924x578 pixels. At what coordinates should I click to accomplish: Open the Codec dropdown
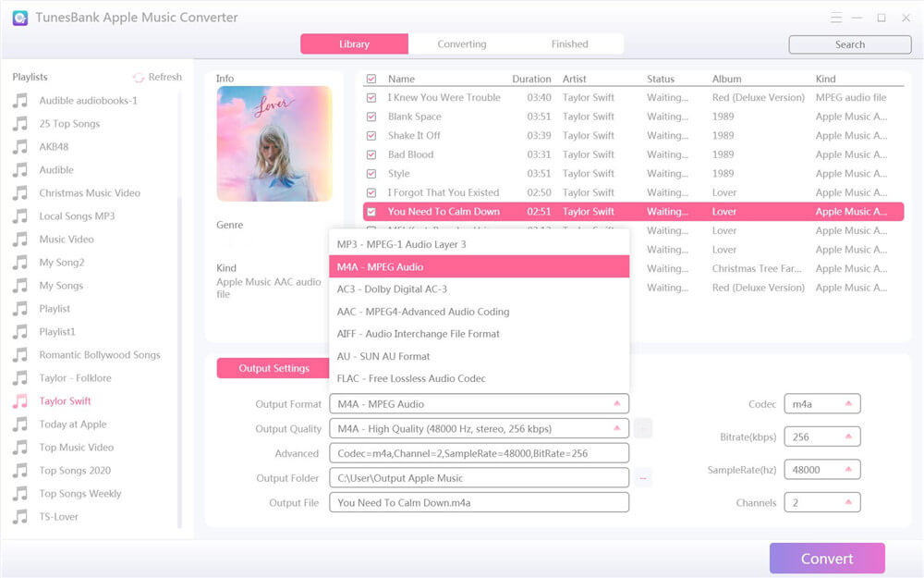point(848,404)
